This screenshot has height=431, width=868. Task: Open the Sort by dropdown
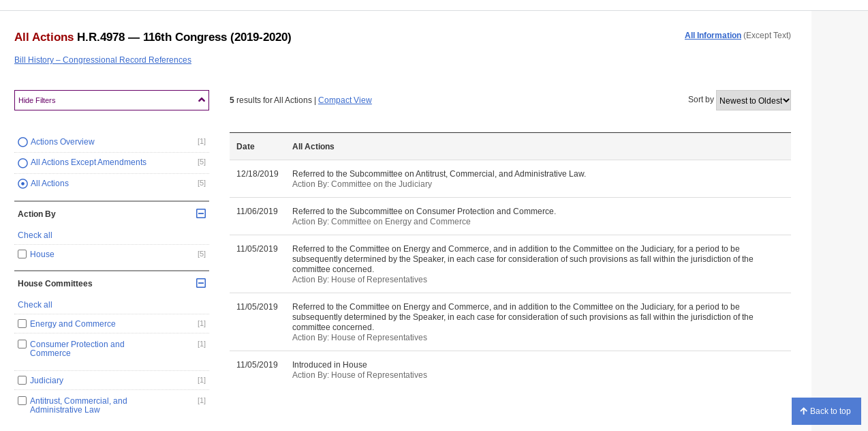[x=753, y=100]
